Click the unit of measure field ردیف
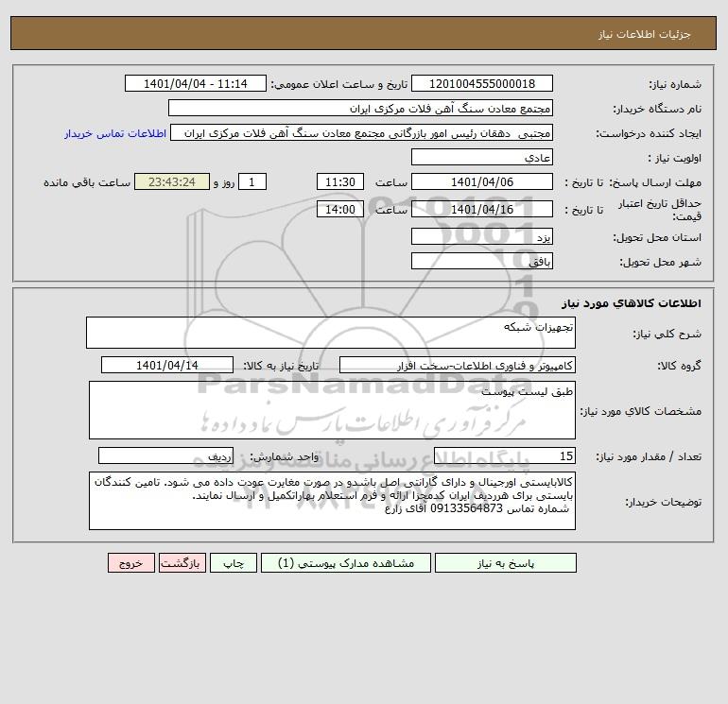Image resolution: width=728 pixels, height=704 pixels. pyautogui.click(x=165, y=455)
